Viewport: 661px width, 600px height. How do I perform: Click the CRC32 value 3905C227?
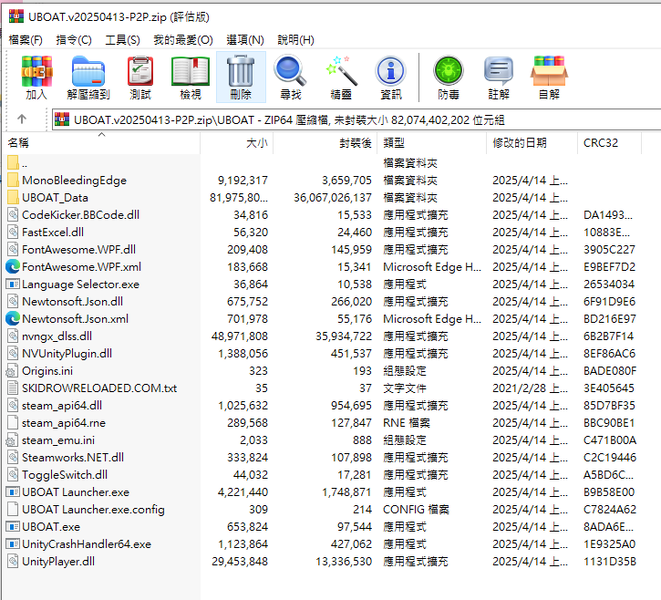[x=609, y=250]
